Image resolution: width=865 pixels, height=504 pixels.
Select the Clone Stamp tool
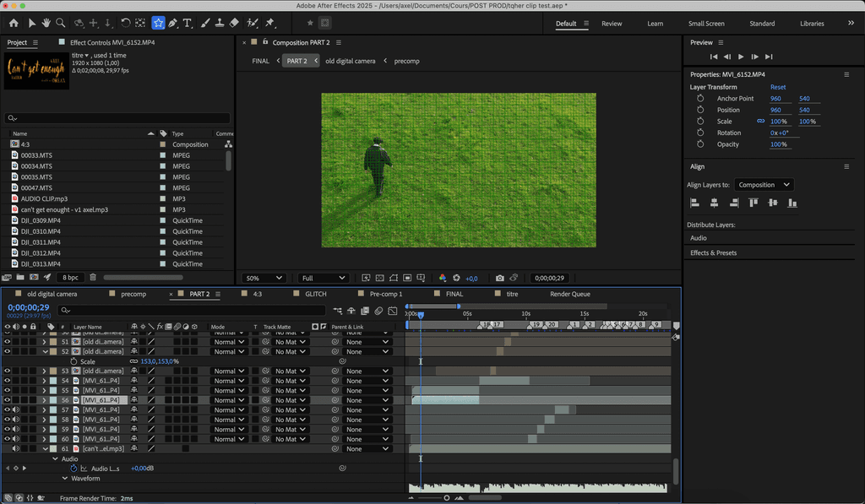220,23
